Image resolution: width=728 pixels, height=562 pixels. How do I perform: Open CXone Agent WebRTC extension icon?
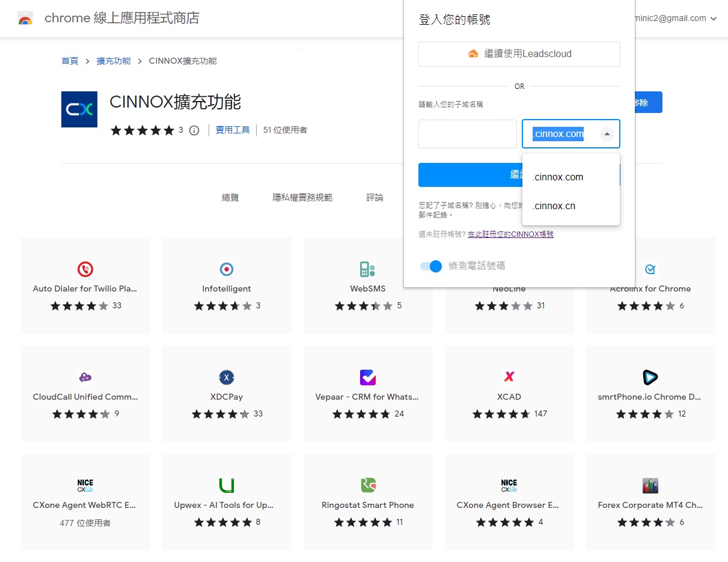[85, 486]
